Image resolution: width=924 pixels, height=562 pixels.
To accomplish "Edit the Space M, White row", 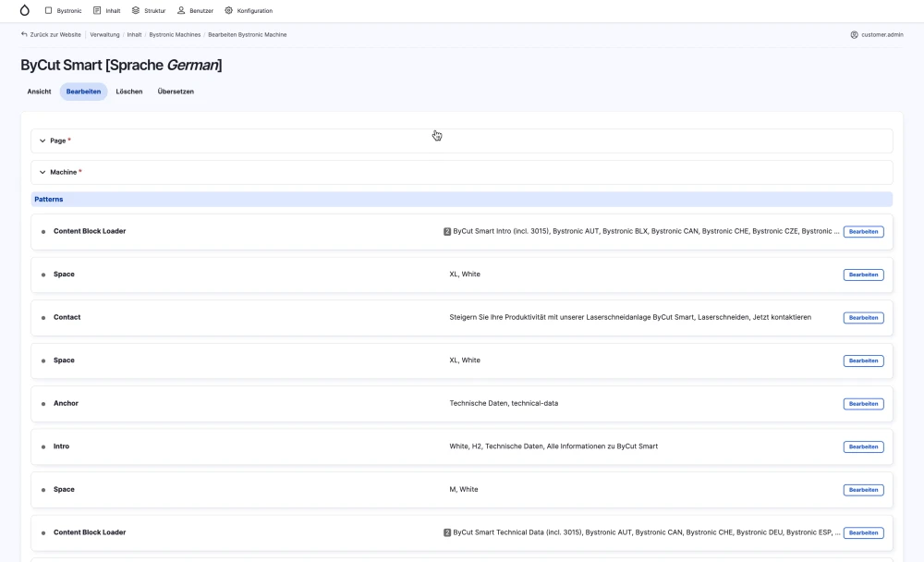I will pos(863,490).
